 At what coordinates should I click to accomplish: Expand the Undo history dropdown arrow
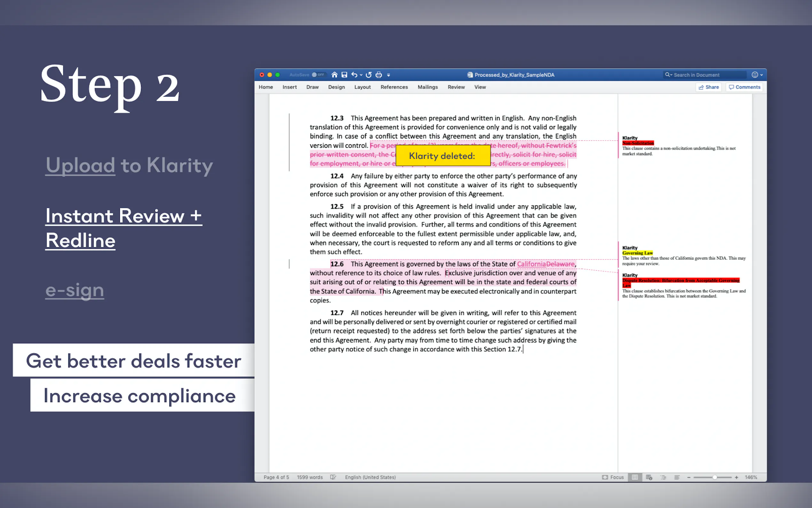(361, 75)
